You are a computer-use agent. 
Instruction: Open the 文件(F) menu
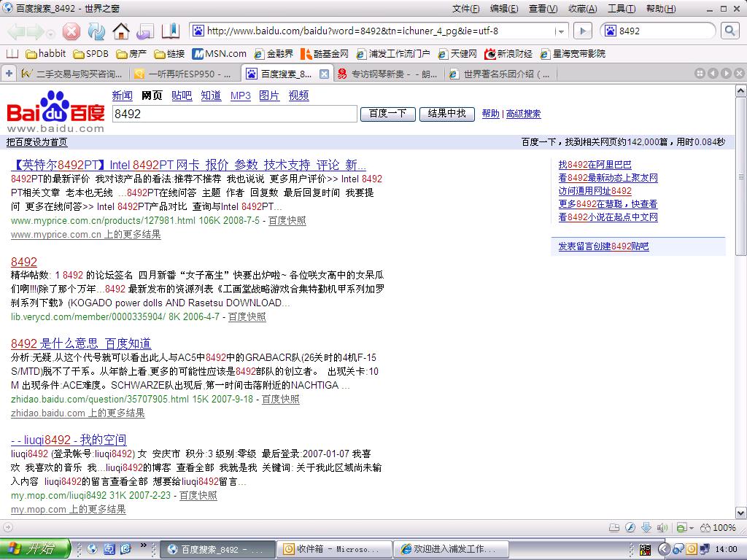(466, 9)
